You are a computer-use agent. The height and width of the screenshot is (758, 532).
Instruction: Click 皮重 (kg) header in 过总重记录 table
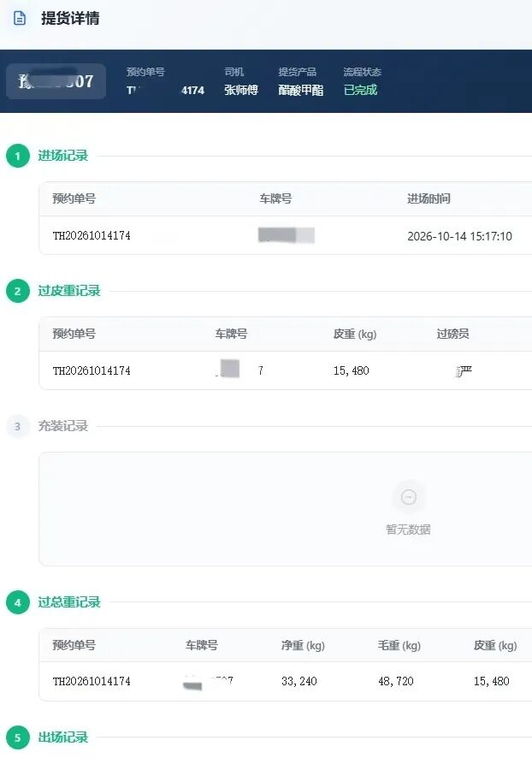click(495, 645)
